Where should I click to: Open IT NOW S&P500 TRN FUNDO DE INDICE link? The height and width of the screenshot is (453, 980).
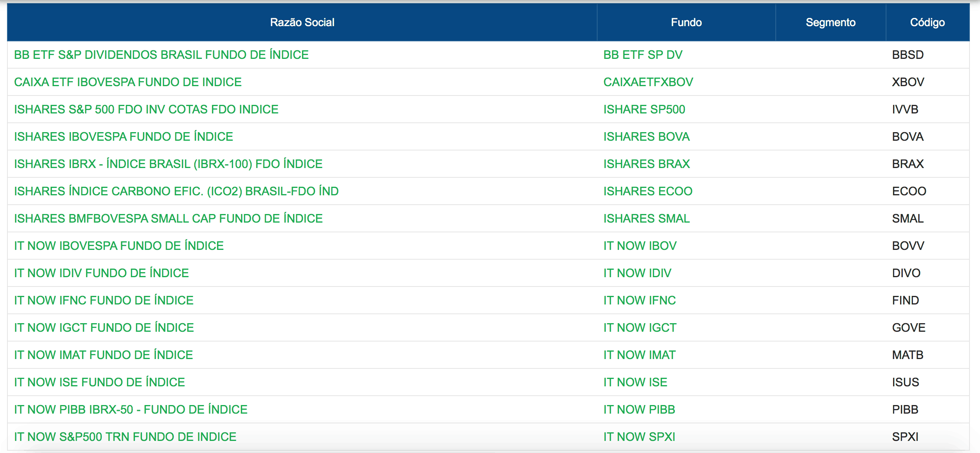pos(125,437)
